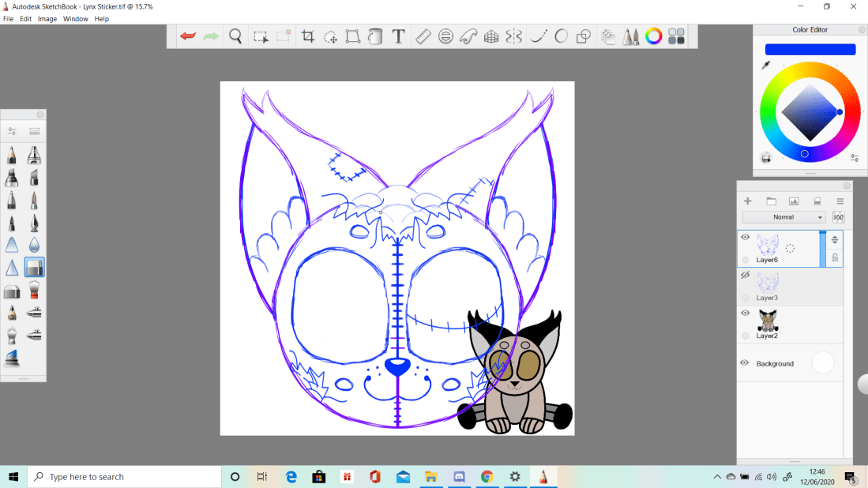This screenshot has height=488, width=868.
Task: Select the Flood Fill bucket tool
Action: click(x=376, y=36)
